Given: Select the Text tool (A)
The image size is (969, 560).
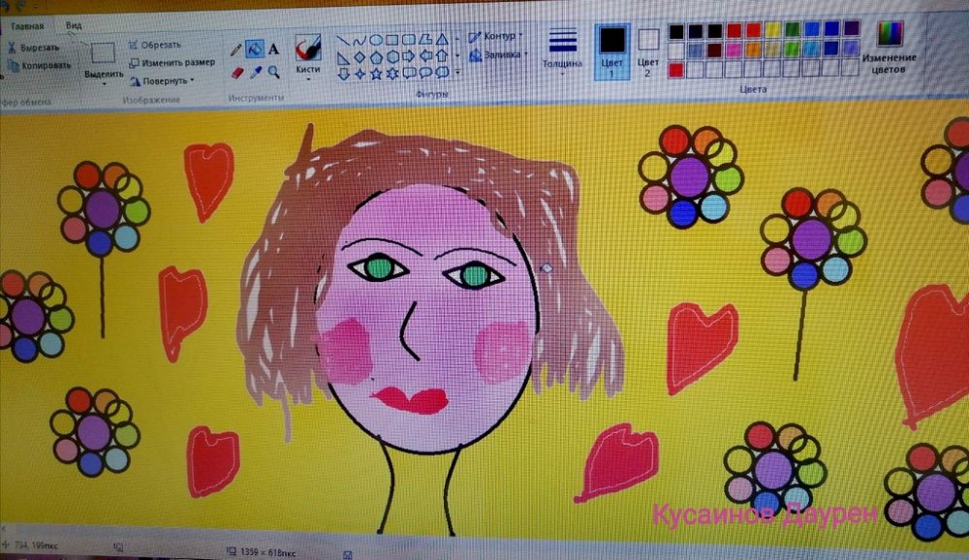Looking at the screenshot, I should point(273,48).
